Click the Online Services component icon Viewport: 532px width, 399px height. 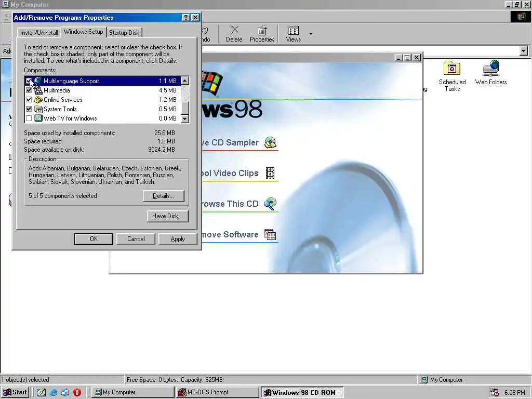pos(38,99)
